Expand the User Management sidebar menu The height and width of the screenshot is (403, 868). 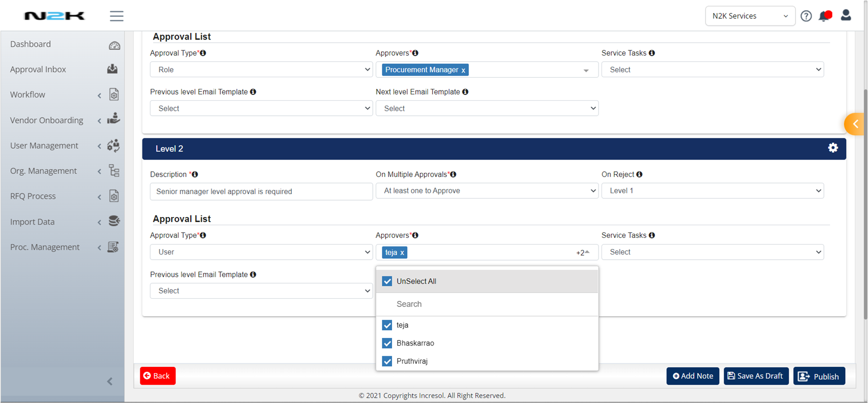click(99, 146)
